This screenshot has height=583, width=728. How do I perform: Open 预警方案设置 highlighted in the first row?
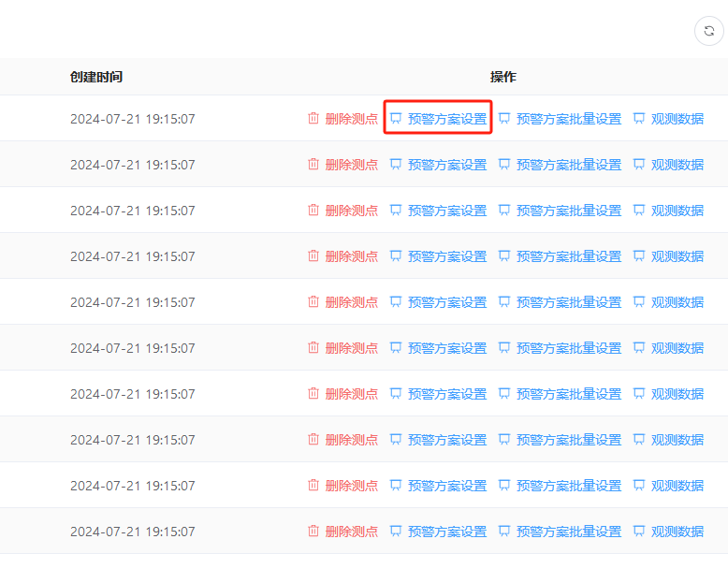point(446,119)
